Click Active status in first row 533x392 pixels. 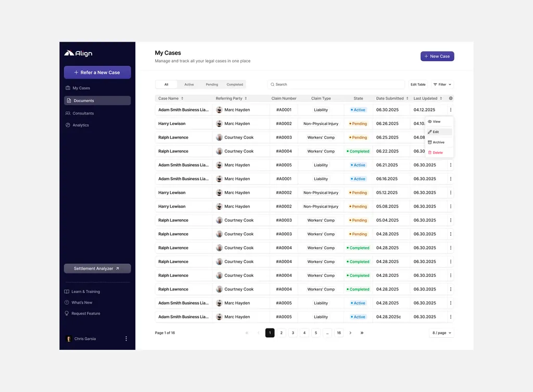click(358, 110)
